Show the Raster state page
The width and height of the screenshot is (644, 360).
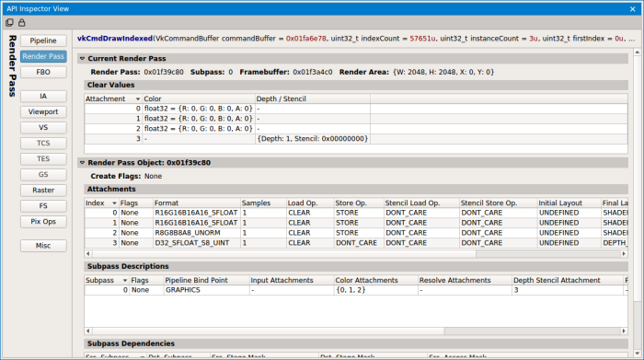click(x=43, y=190)
